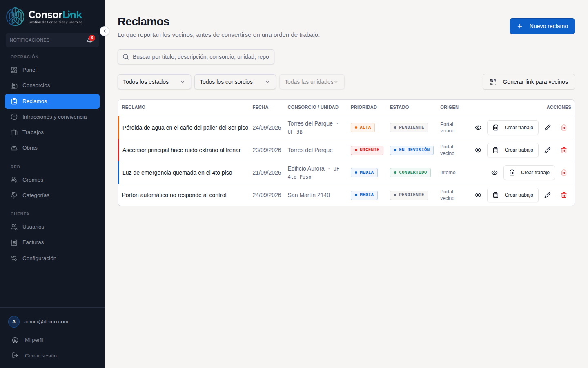Open Usuarios in the sidebar
Image resolution: width=588 pixels, height=368 pixels.
(x=52, y=227)
